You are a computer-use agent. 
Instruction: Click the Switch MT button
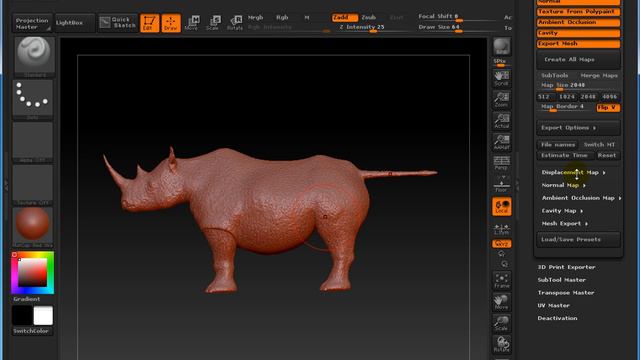600,145
